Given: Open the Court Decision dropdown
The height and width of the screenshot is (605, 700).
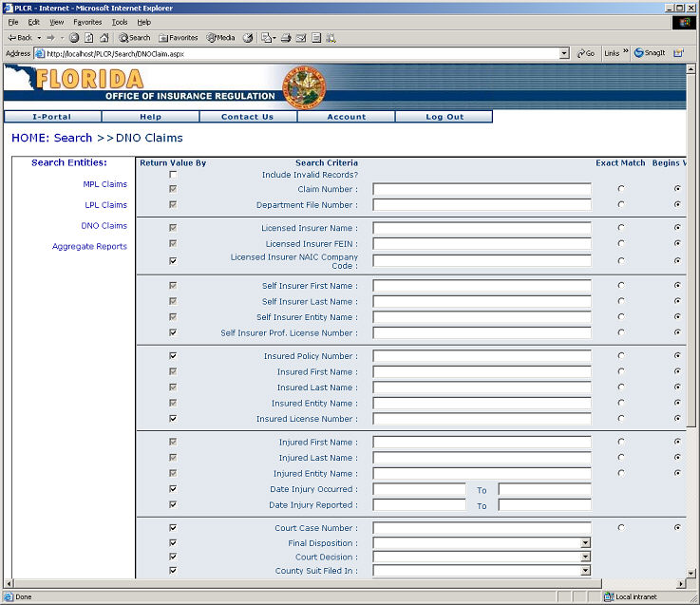Looking at the screenshot, I should point(585,558).
